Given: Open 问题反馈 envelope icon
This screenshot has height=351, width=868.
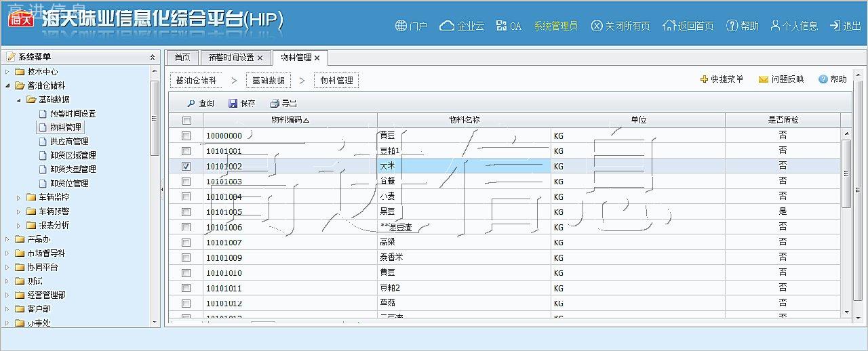Looking at the screenshot, I should [763, 79].
